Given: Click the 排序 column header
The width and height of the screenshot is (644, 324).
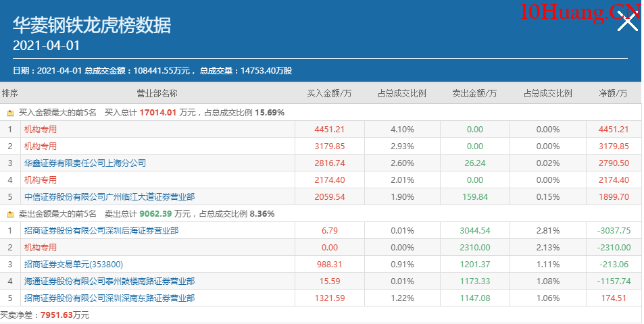Looking at the screenshot, I should pyautogui.click(x=10, y=93).
